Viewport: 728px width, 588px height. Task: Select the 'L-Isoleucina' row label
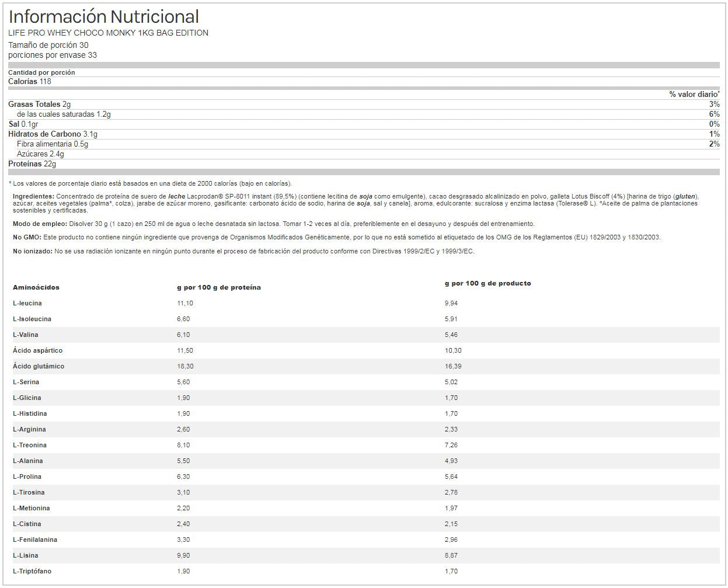click(32, 319)
